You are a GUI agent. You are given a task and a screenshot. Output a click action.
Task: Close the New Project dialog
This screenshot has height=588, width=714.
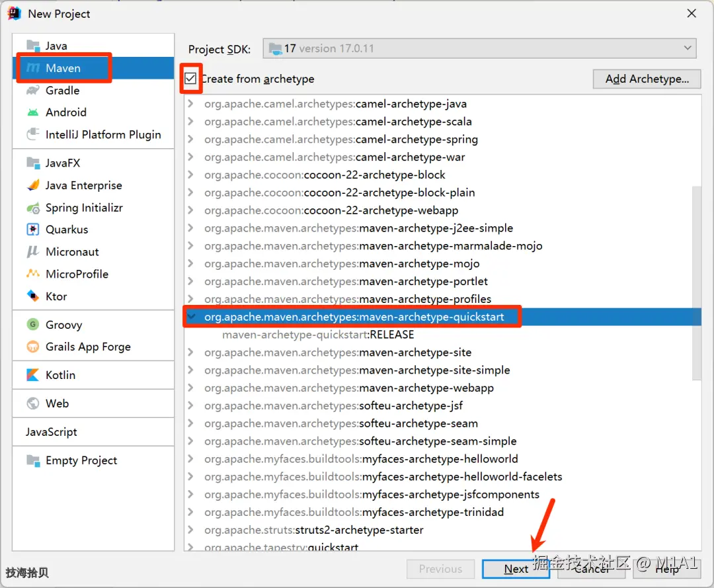(692, 13)
